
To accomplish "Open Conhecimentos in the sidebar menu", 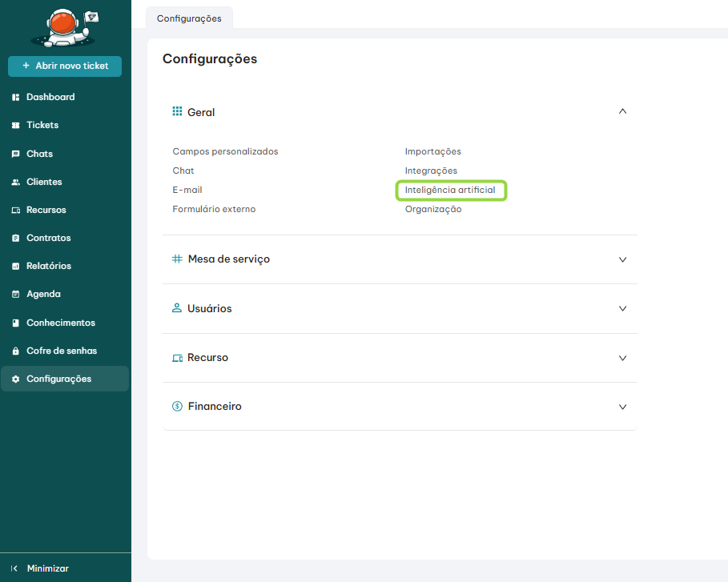I will 60,323.
